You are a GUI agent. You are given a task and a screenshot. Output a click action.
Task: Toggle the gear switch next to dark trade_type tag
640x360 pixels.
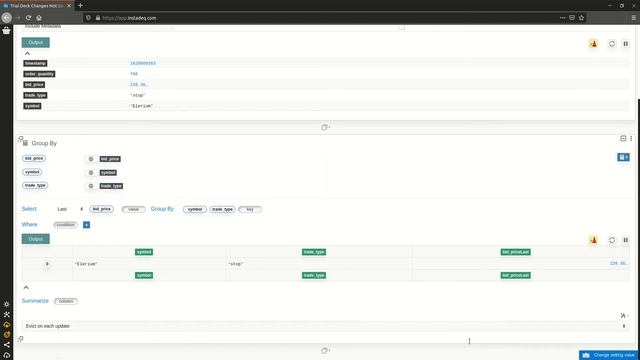point(91,186)
